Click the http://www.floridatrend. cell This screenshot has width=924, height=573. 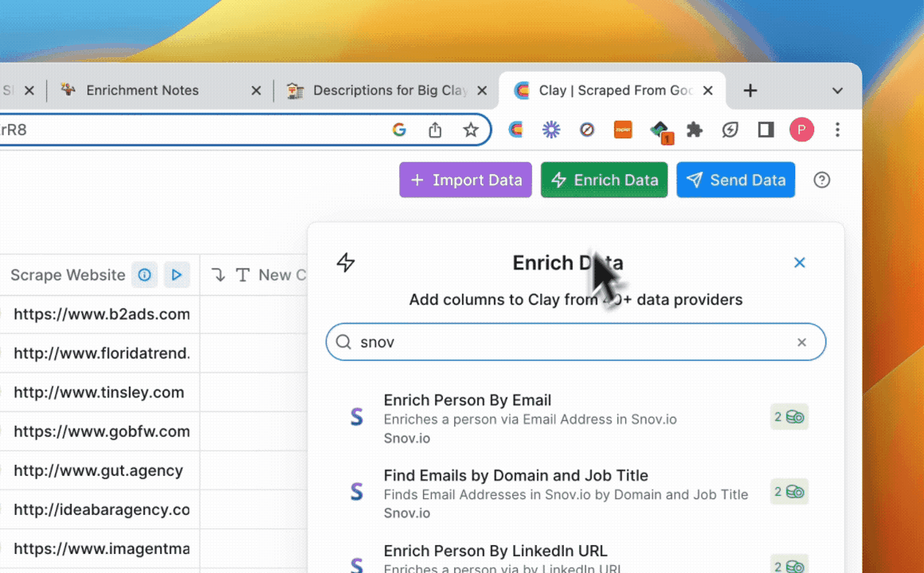[x=99, y=354]
